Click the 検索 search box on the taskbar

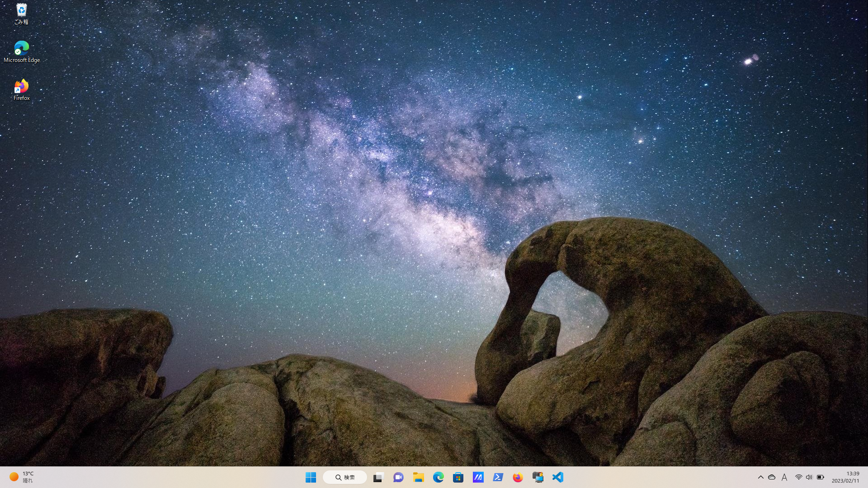coord(344,477)
